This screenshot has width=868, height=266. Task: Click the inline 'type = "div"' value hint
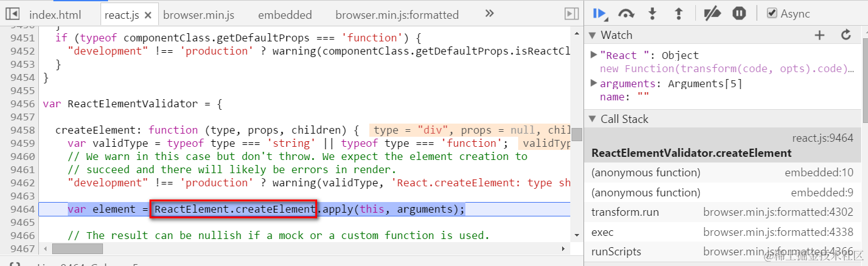point(415,130)
